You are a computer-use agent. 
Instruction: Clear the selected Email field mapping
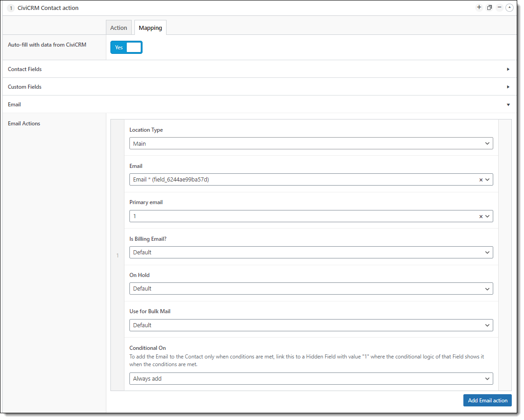pyautogui.click(x=481, y=180)
